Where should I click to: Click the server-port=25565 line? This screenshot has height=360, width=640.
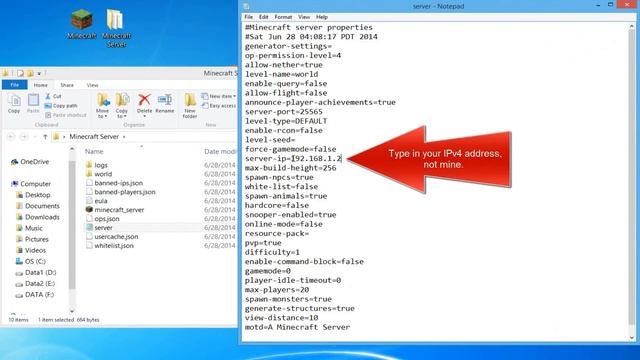[284, 111]
